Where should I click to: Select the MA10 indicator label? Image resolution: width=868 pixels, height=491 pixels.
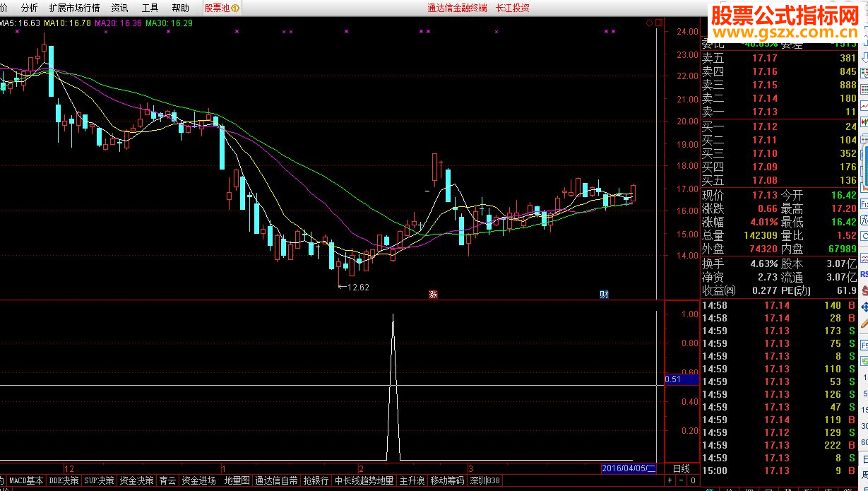pyautogui.click(x=67, y=23)
